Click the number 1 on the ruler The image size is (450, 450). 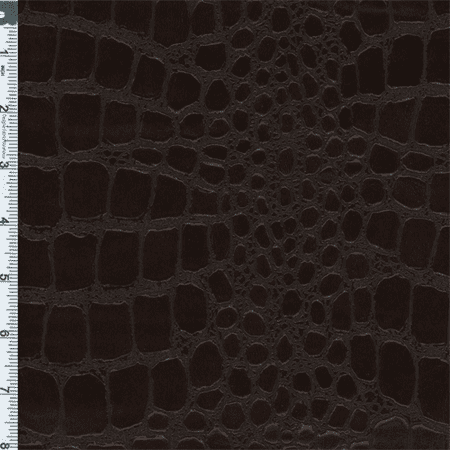point(4,53)
